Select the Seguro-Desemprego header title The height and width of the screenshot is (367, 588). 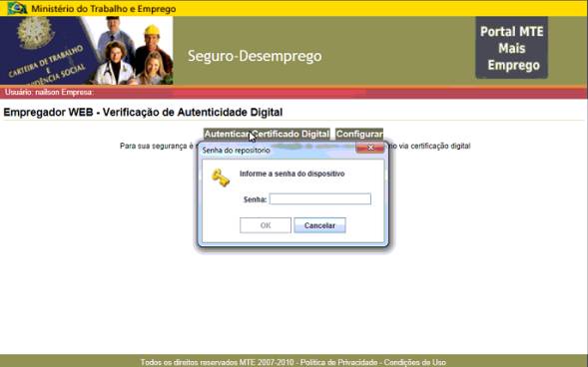tap(255, 56)
